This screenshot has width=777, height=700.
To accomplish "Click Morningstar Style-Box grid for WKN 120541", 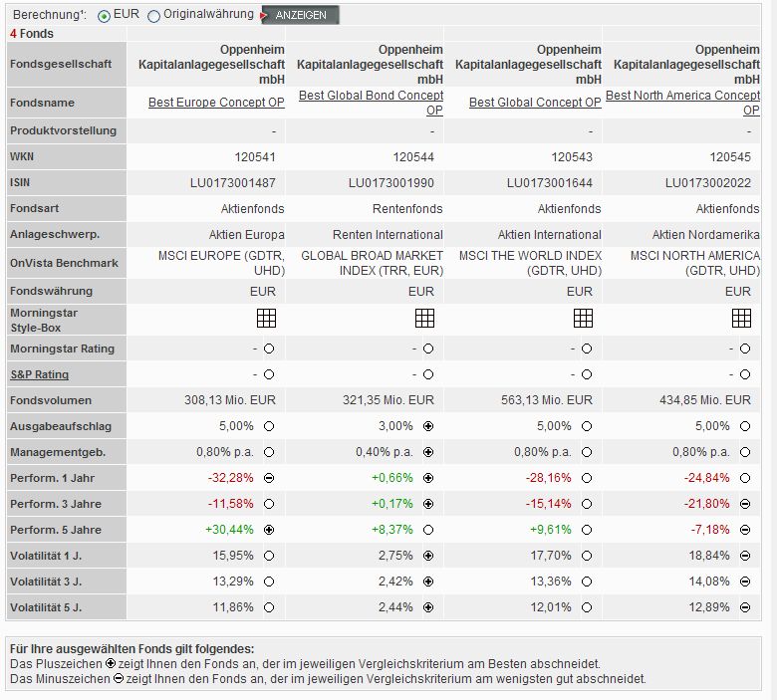I will click(267, 318).
